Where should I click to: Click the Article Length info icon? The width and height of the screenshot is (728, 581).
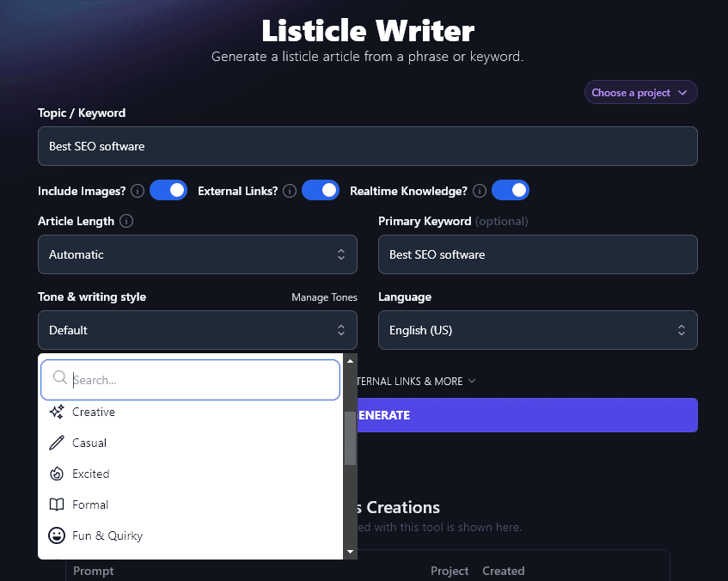[126, 221]
